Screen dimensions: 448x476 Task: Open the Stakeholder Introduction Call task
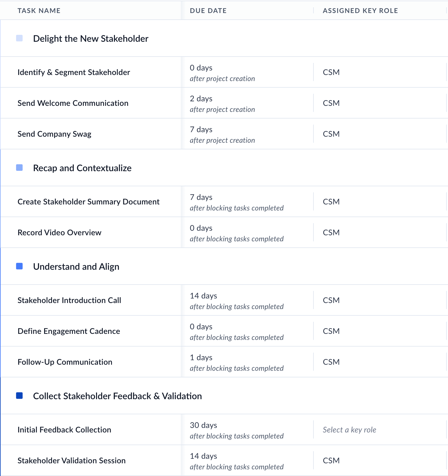69,300
